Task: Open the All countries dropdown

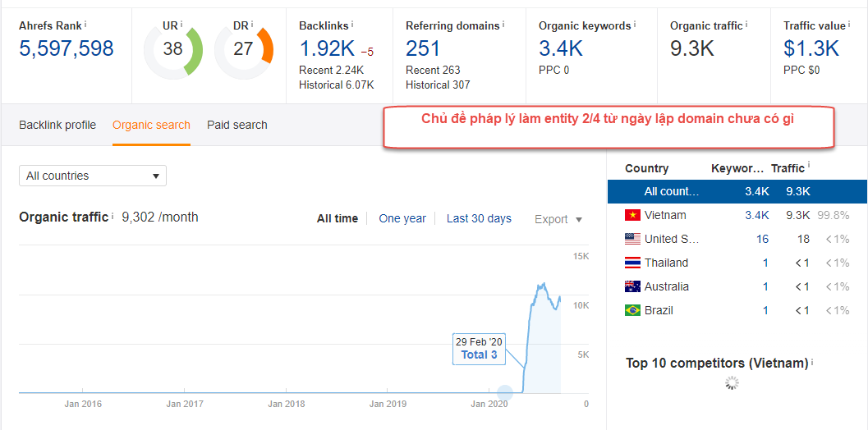Action: click(93, 176)
